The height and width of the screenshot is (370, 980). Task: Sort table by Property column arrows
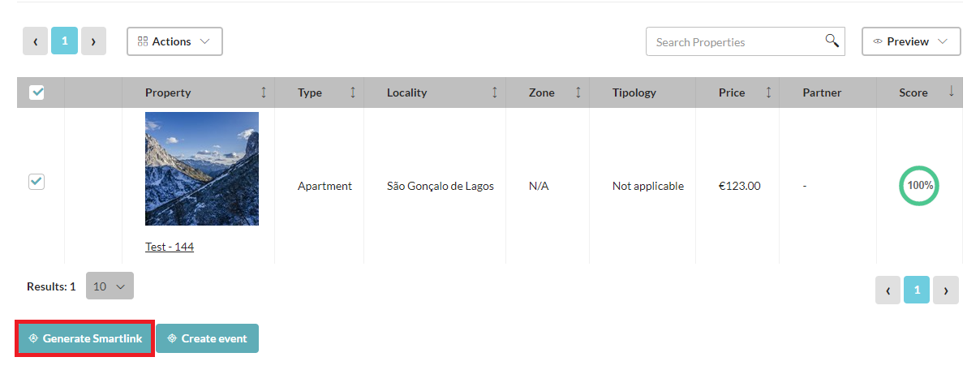[x=263, y=92]
